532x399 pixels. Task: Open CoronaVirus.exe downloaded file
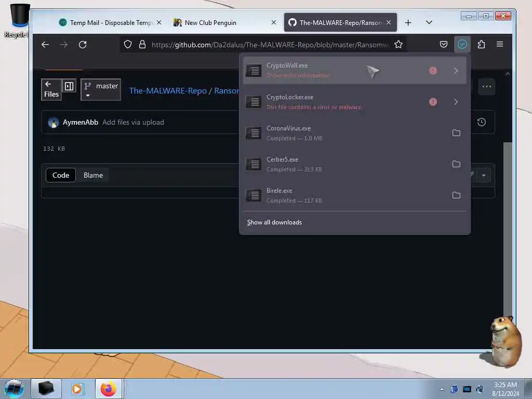click(344, 133)
